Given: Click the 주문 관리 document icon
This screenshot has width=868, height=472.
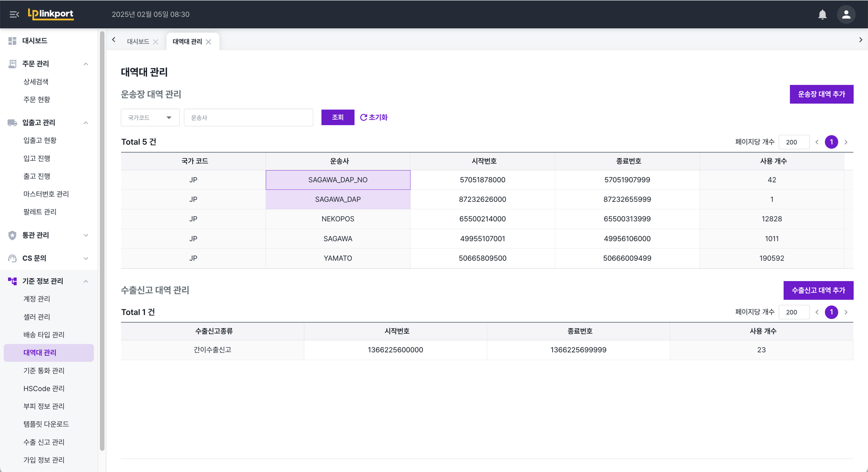Looking at the screenshot, I should coord(12,64).
